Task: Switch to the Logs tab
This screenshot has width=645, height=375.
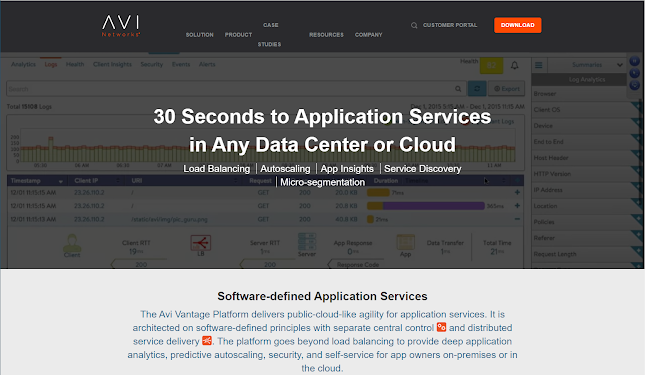Action: click(51, 65)
